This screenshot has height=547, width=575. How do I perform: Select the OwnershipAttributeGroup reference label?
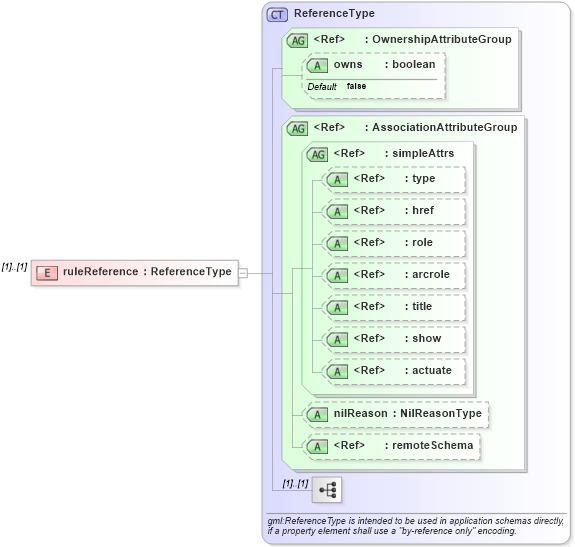tap(413, 39)
